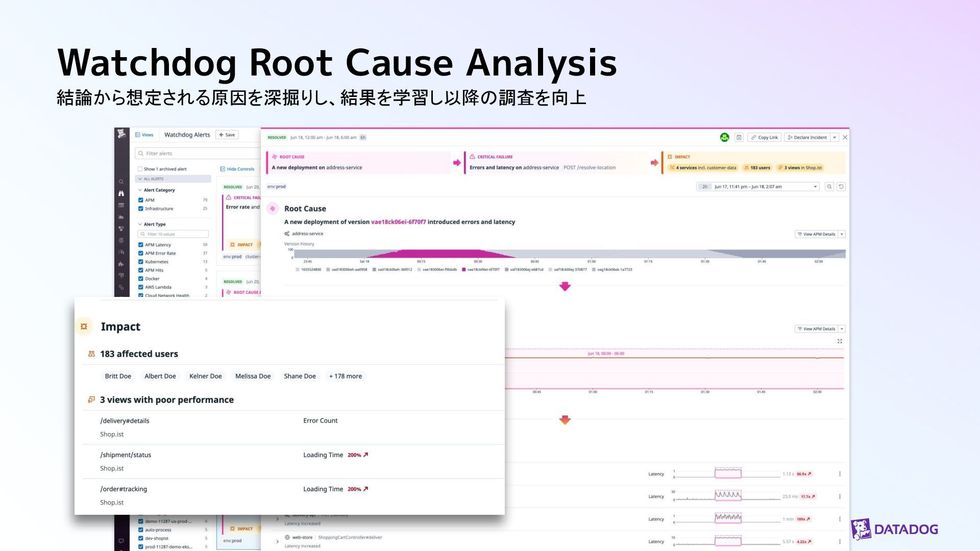Click the 4 services incl. customer-data pill
The width and height of the screenshot is (980, 551).
[703, 168]
